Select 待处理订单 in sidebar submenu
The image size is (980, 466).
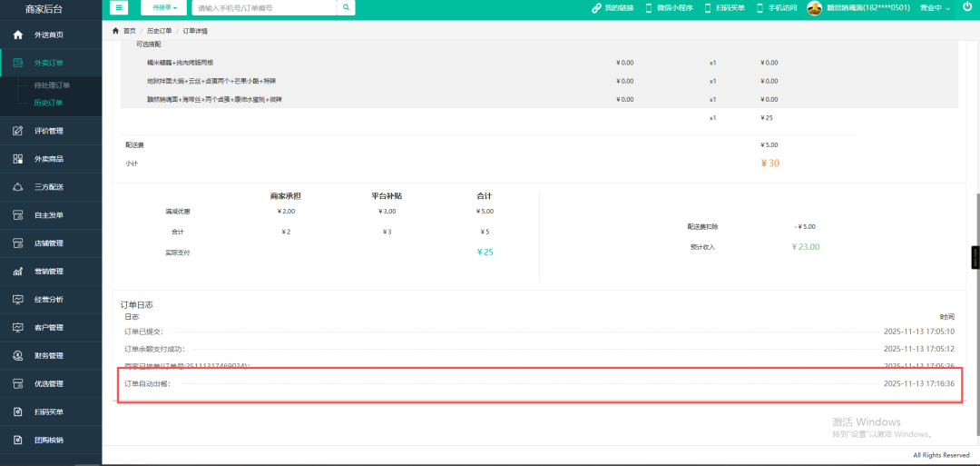[52, 85]
